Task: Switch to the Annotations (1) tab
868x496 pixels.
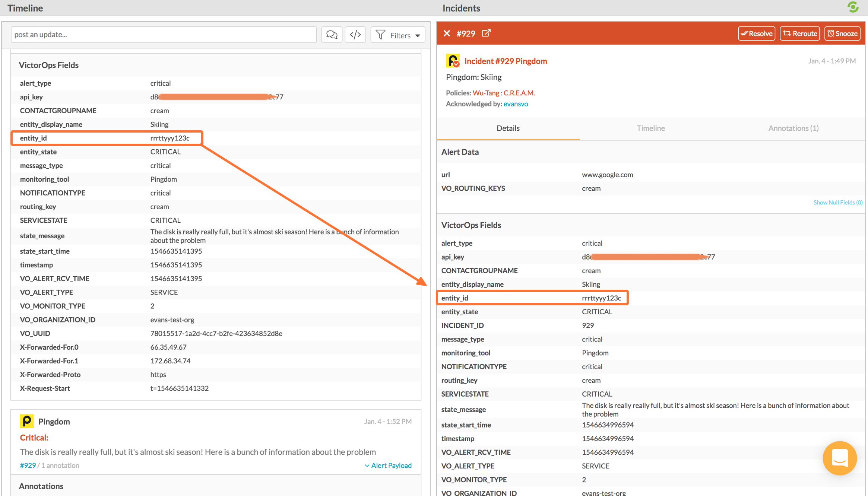Action: coord(793,128)
